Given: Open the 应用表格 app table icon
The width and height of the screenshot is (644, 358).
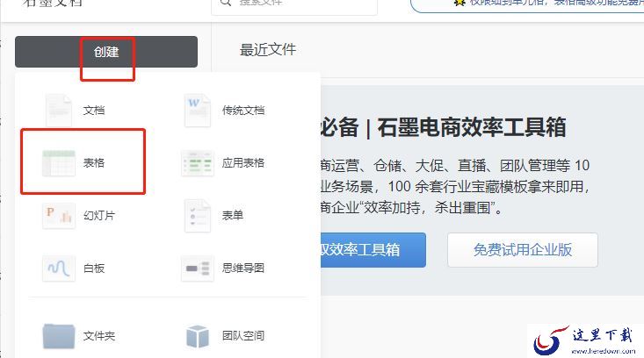Looking at the screenshot, I should [198, 163].
